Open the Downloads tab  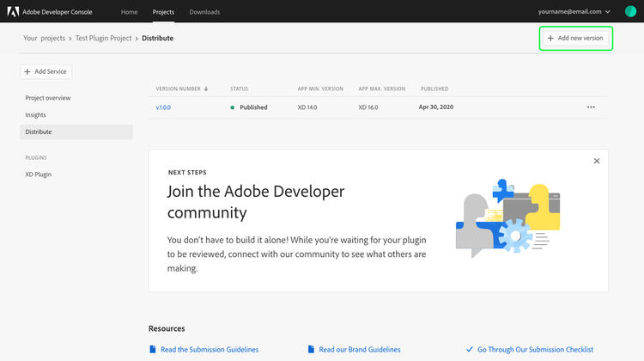[x=204, y=12]
